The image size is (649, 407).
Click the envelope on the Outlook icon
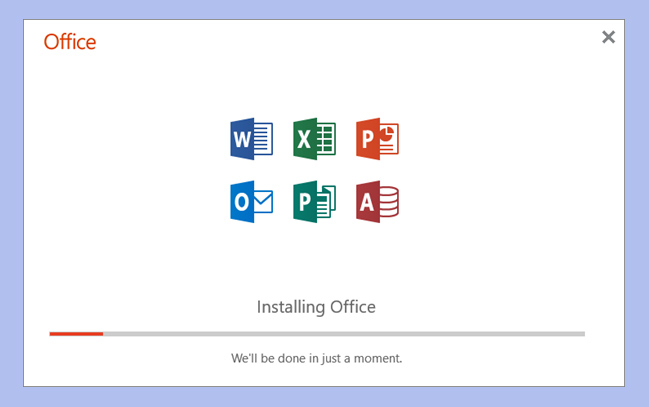(x=264, y=203)
